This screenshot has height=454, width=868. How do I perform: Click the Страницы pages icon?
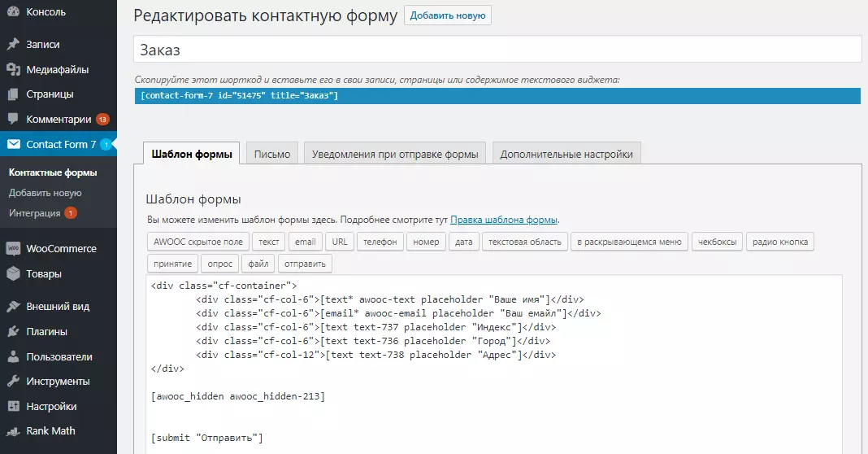13,94
